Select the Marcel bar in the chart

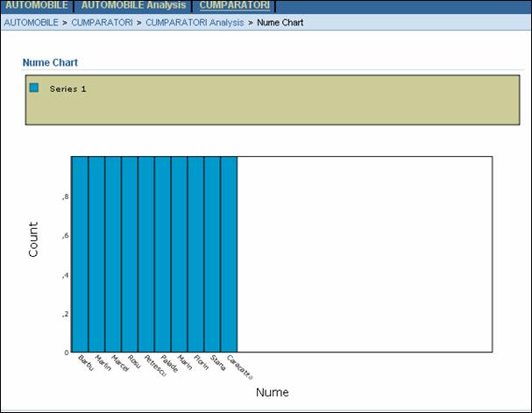coord(113,254)
